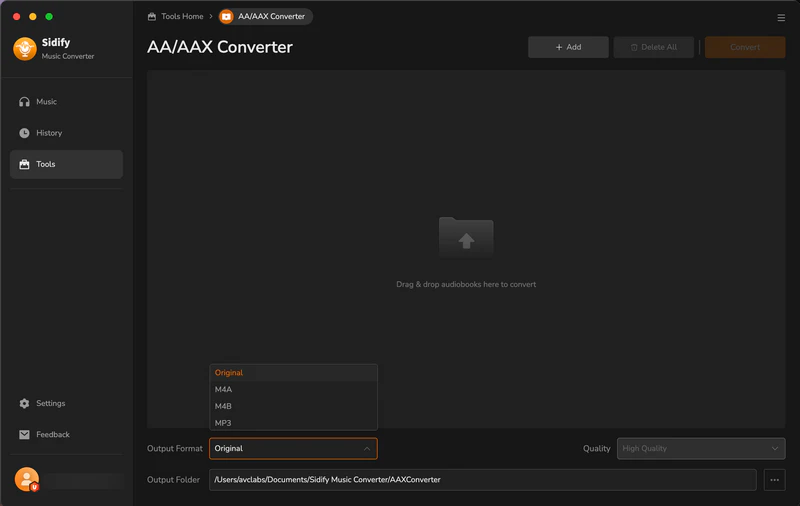This screenshot has height=506, width=800.
Task: Open the Quality dropdown
Action: pyautogui.click(x=701, y=448)
